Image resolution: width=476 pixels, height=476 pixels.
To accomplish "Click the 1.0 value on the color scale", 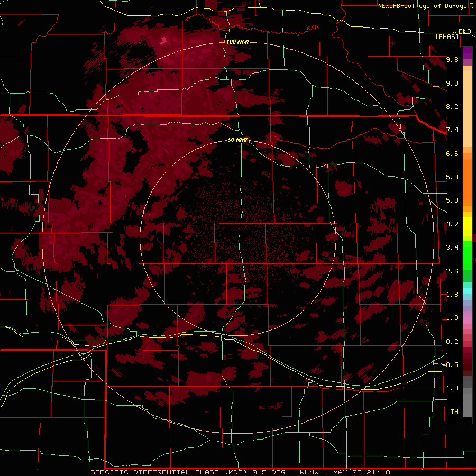I will pyautogui.click(x=452, y=318).
